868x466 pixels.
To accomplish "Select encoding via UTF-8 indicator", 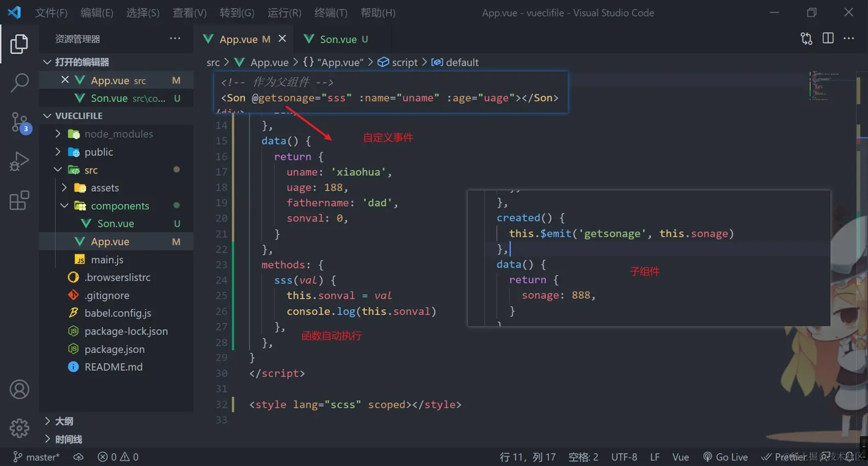I will (x=624, y=457).
